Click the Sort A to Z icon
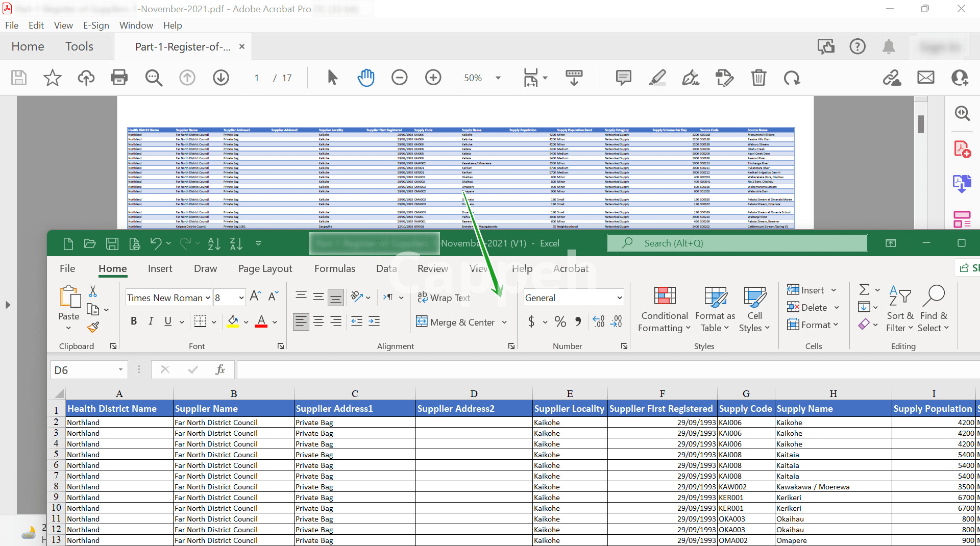Image resolution: width=980 pixels, height=546 pixels. [x=214, y=244]
